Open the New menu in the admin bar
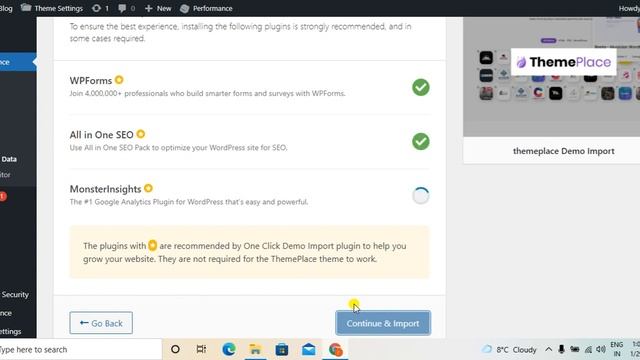The width and height of the screenshot is (640, 360). [158, 8]
